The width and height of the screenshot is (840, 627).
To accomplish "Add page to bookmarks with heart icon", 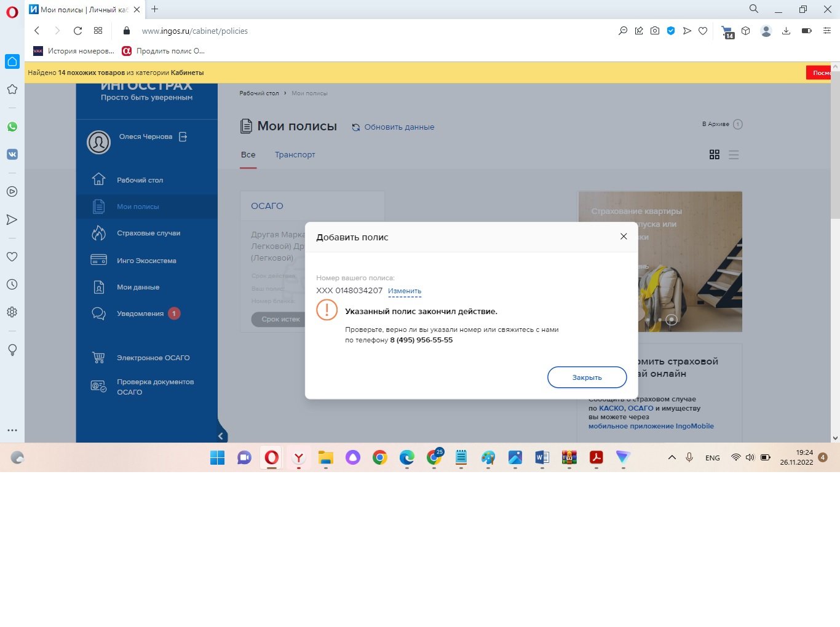I will (703, 31).
